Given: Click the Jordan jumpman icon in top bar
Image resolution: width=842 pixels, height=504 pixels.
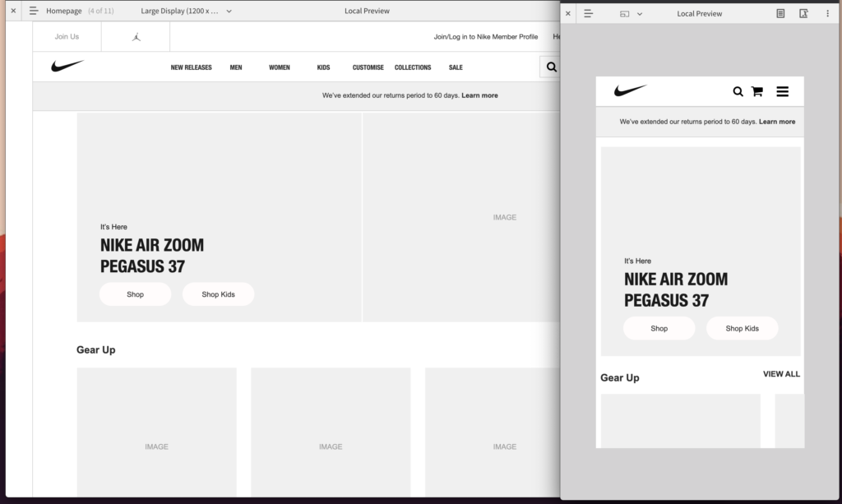Looking at the screenshot, I should [x=136, y=37].
